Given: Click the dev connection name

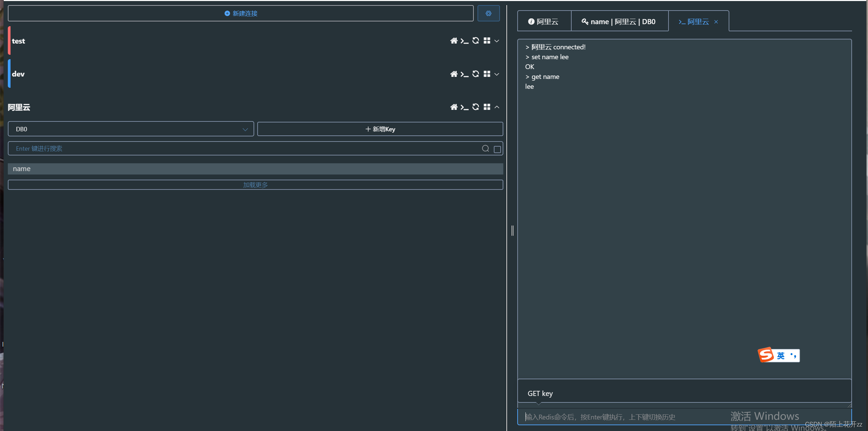Looking at the screenshot, I should [x=18, y=74].
